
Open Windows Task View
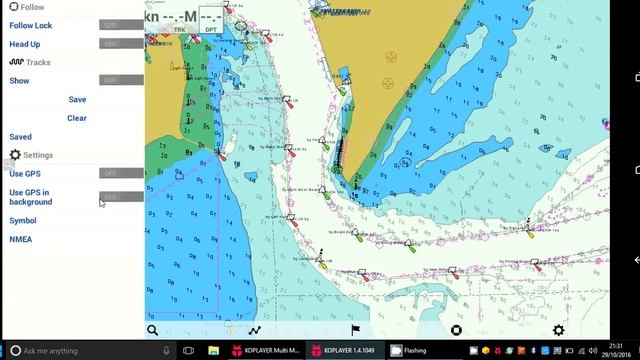188,351
